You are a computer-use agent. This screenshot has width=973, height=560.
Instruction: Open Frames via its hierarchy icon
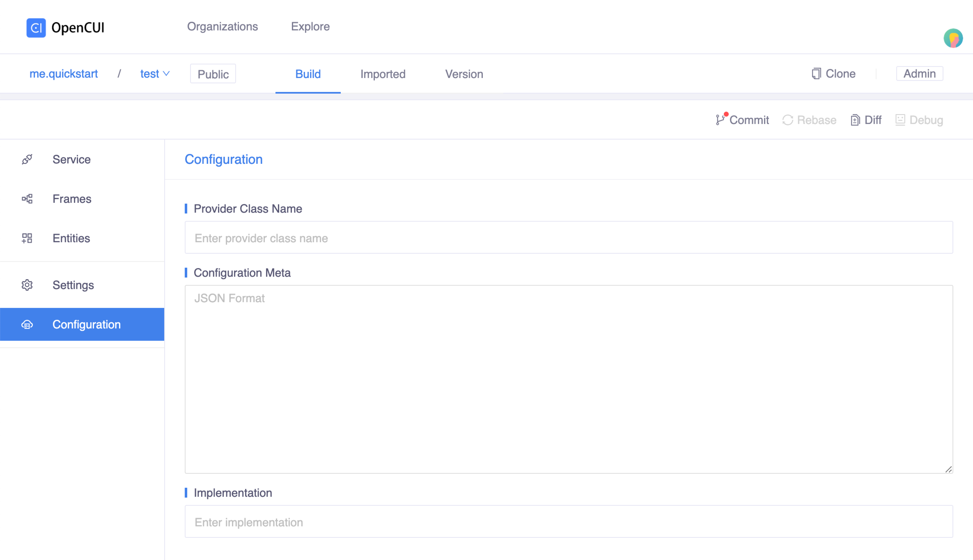coord(27,199)
